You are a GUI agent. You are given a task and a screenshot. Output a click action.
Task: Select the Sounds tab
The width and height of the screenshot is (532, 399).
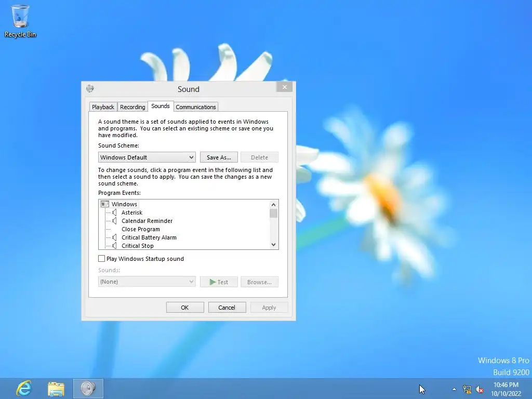click(161, 106)
